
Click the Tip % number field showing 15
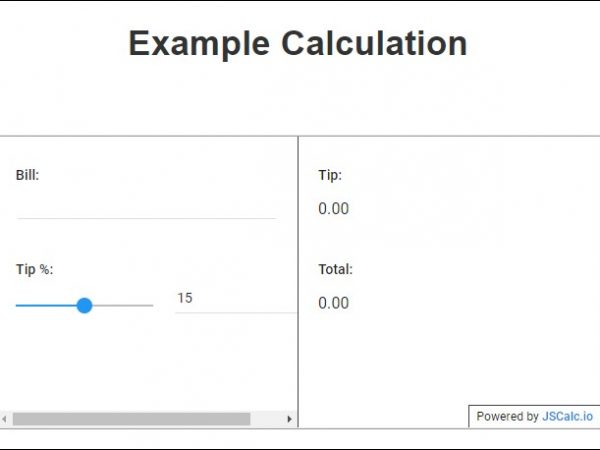(235, 298)
